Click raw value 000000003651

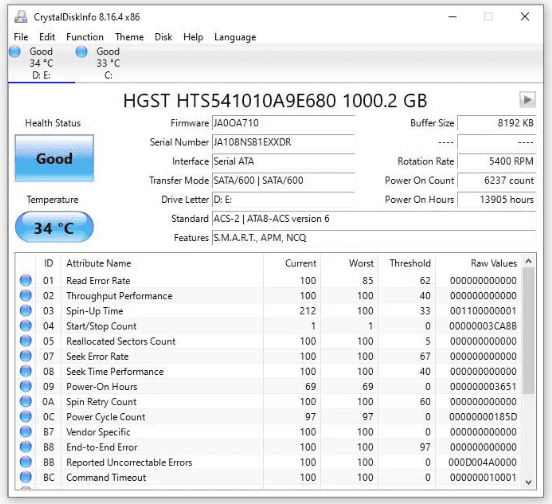[x=483, y=387]
